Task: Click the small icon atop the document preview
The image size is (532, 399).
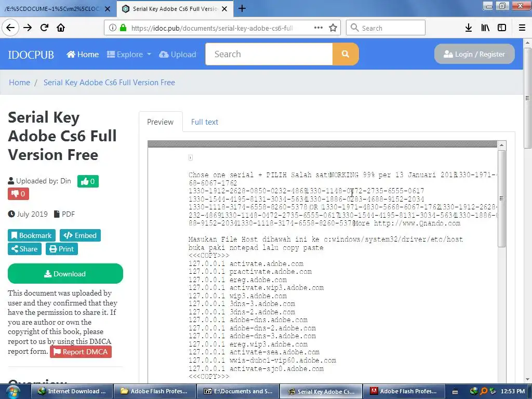Action: (190, 157)
